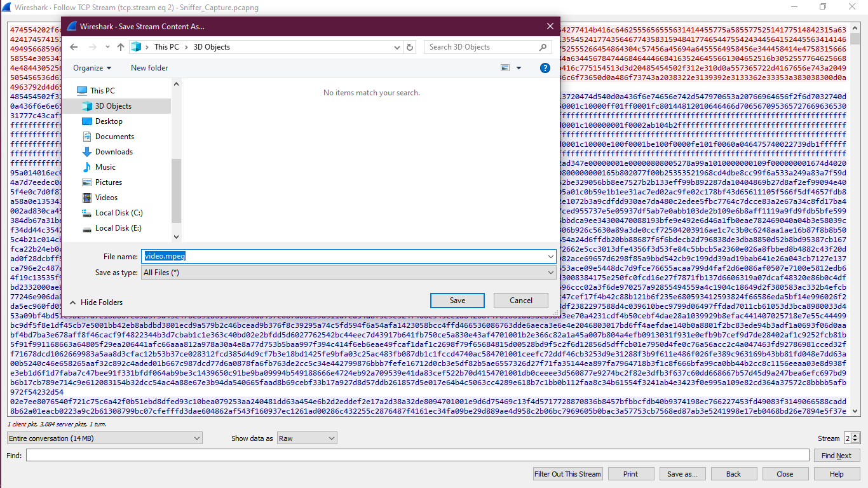Open dialog help question mark
868x488 pixels.
click(545, 68)
